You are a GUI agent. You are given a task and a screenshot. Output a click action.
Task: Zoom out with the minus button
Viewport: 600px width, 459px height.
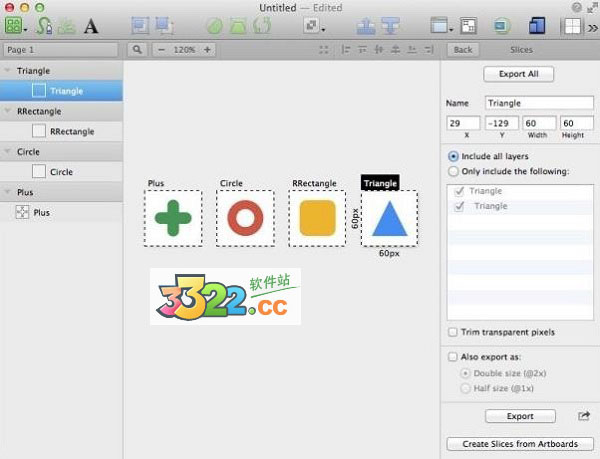(160, 49)
